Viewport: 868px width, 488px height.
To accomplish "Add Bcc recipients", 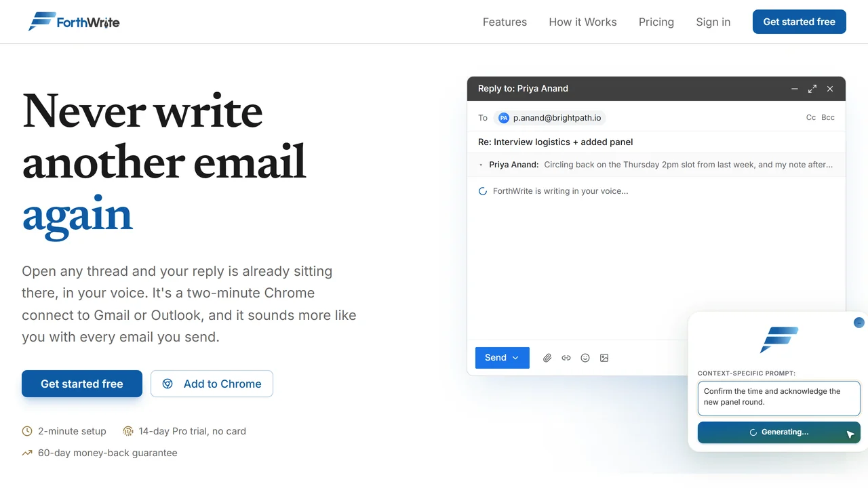I will 828,117.
